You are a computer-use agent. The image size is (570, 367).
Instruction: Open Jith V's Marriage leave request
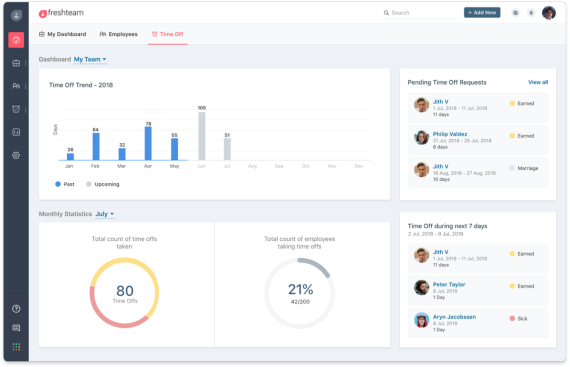(478, 173)
